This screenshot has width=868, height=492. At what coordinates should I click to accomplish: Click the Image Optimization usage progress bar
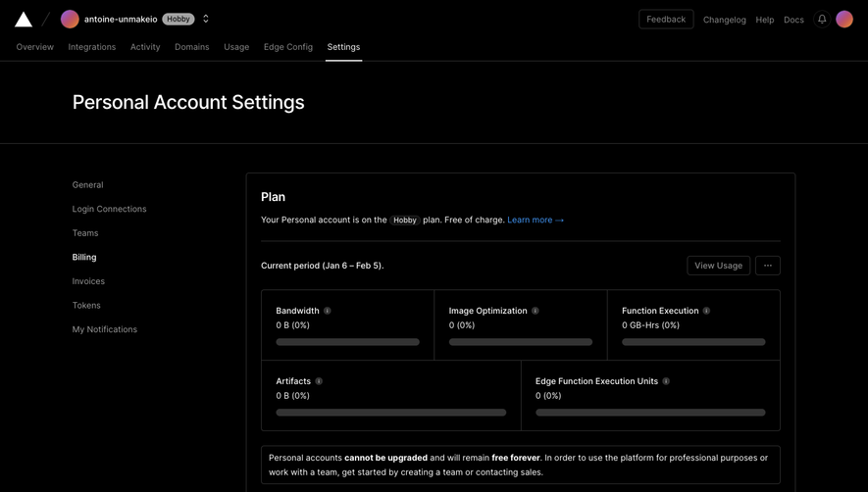coord(521,342)
